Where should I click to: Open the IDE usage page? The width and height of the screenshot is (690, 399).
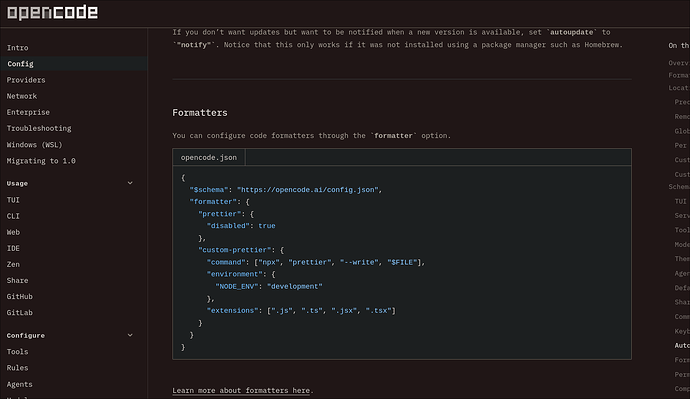(x=13, y=249)
